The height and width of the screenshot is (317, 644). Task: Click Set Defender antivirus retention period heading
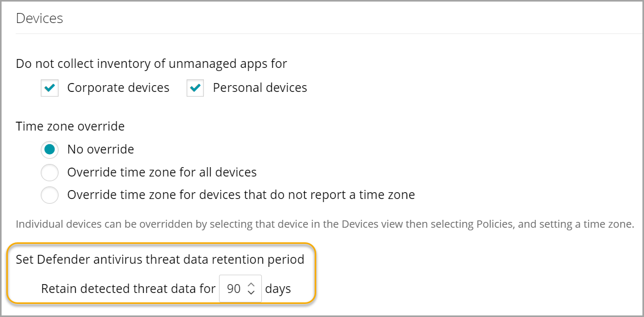point(160,260)
